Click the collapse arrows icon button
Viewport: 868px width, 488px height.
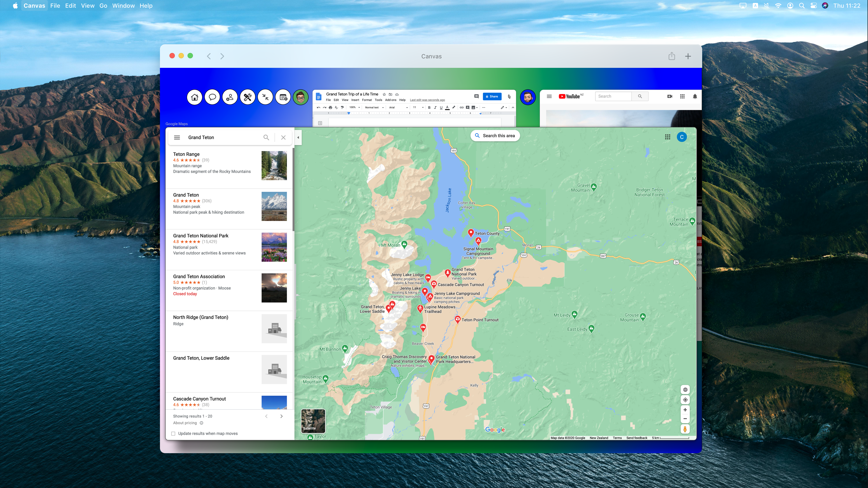265,97
